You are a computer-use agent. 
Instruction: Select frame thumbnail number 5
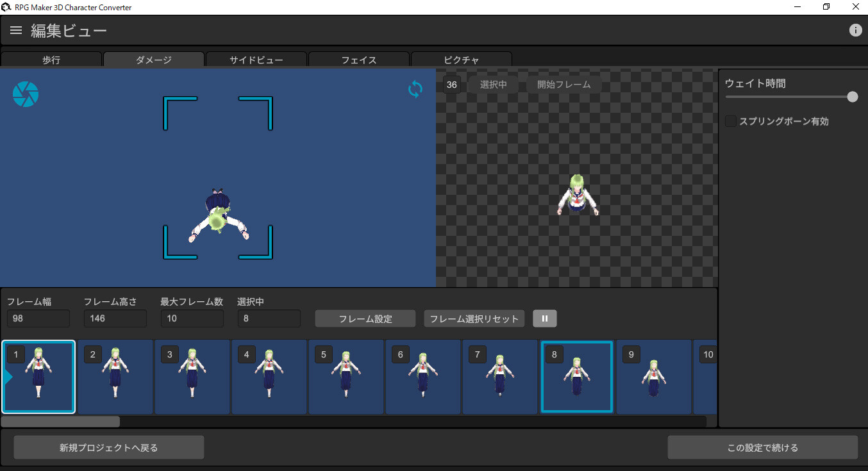[346, 377]
